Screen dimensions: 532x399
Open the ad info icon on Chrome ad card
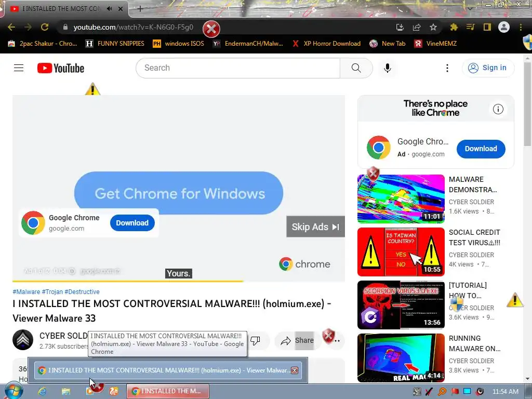(498, 109)
